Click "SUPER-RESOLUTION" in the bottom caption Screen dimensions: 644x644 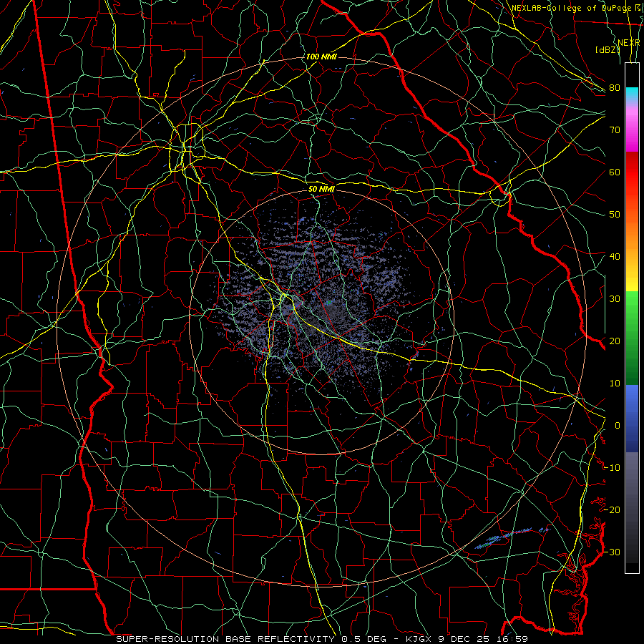pos(167,639)
